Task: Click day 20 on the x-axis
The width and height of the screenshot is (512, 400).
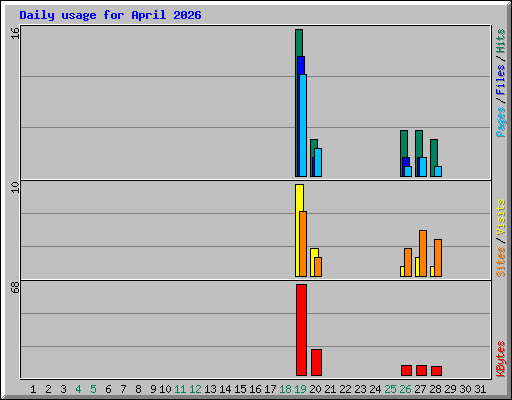Action: (315, 389)
